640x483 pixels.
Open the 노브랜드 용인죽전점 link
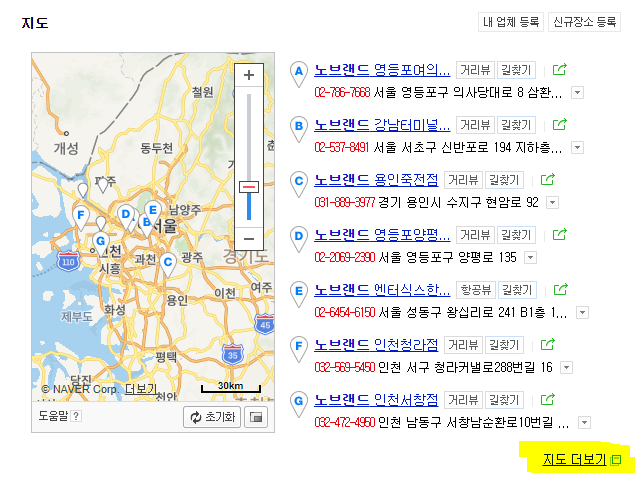pos(376,180)
